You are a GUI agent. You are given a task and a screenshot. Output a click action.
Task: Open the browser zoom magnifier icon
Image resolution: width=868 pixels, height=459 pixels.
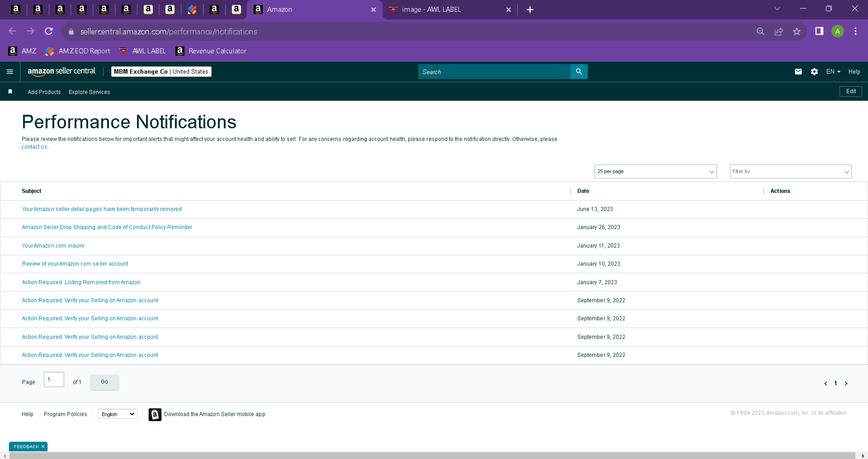coord(760,31)
